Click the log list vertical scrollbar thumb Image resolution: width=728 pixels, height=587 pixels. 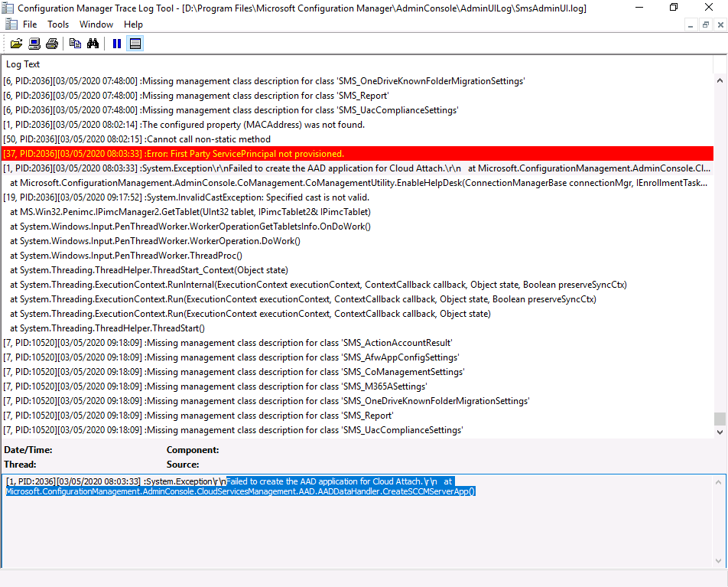[x=720, y=419]
